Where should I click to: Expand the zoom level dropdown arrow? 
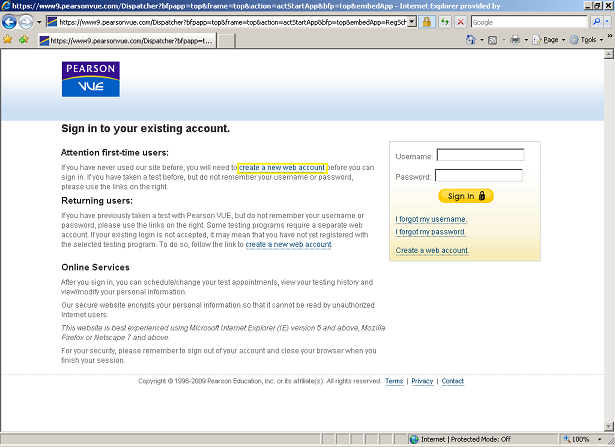[599, 439]
